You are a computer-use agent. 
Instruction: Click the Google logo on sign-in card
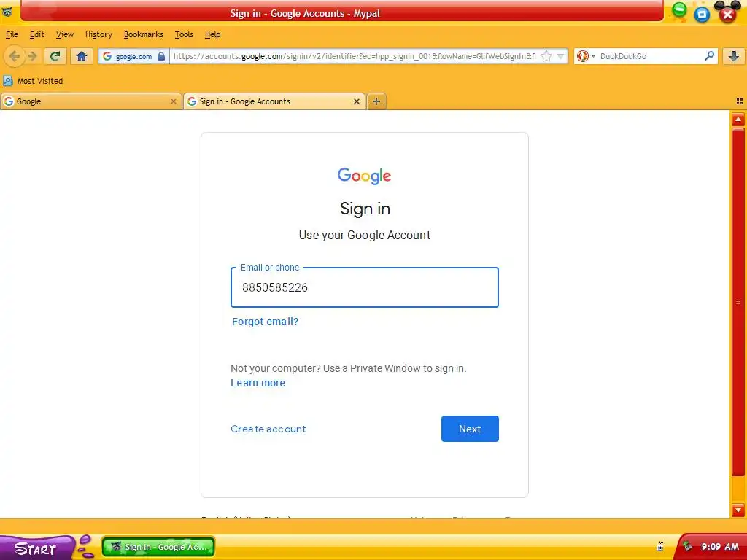365,176
